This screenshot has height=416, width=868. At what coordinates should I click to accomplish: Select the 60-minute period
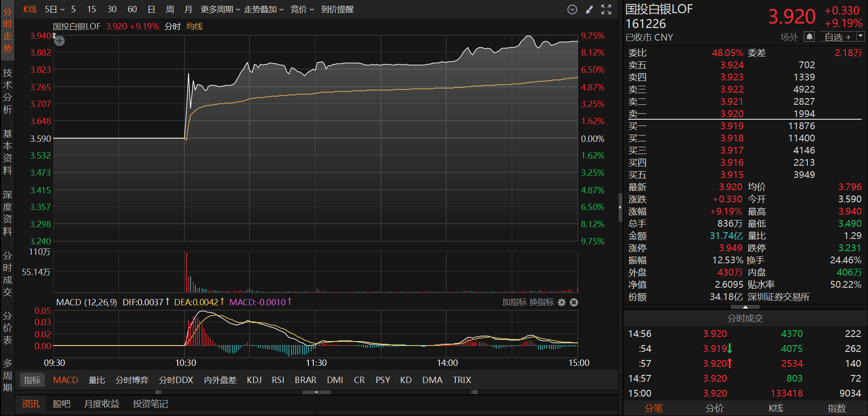pyautogui.click(x=132, y=9)
